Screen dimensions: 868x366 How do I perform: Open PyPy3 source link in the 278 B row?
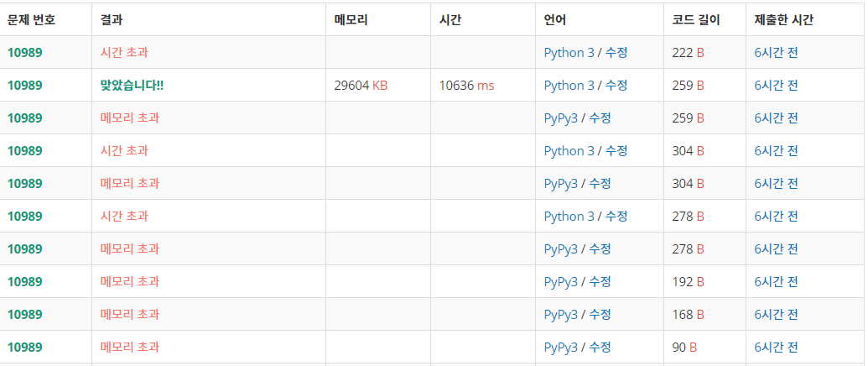(561, 249)
